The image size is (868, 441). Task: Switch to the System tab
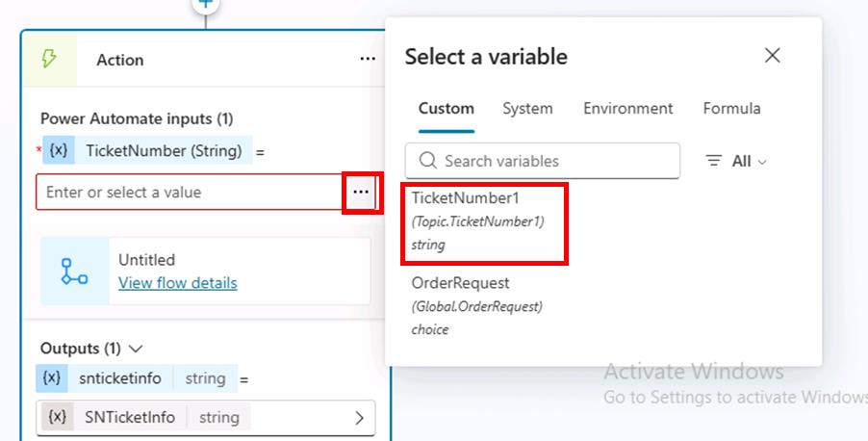(x=527, y=109)
